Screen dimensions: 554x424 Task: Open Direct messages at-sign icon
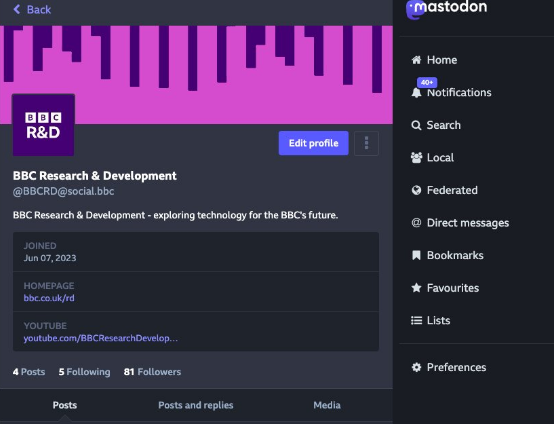(x=417, y=223)
